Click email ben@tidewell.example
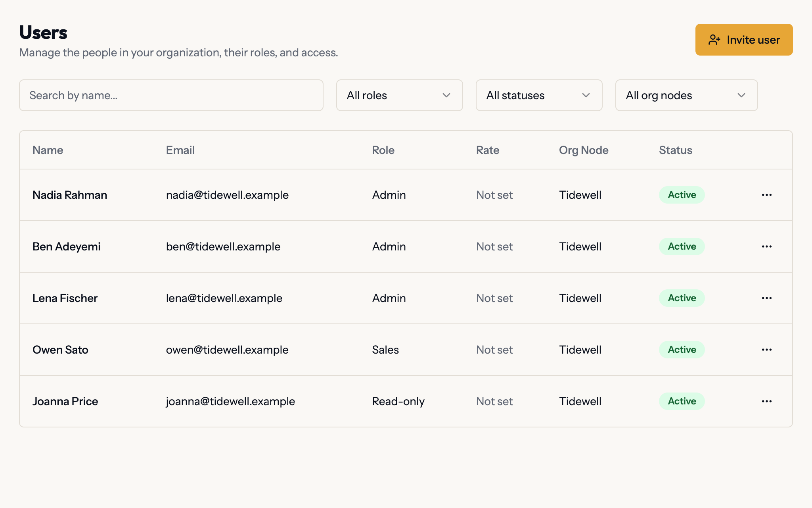Image resolution: width=812 pixels, height=508 pixels. [x=223, y=246]
